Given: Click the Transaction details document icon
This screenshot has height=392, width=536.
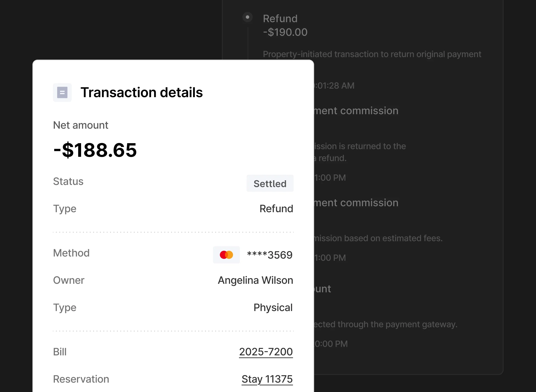Looking at the screenshot, I should coord(62,92).
